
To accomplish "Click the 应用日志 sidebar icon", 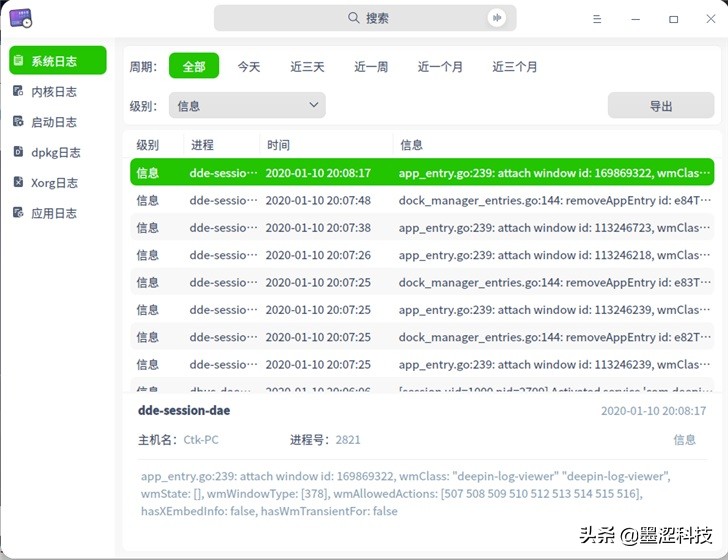I will [18, 212].
